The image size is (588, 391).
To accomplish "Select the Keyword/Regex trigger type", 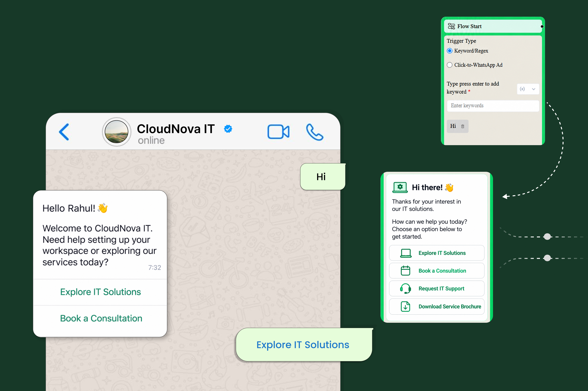I will click(x=449, y=51).
